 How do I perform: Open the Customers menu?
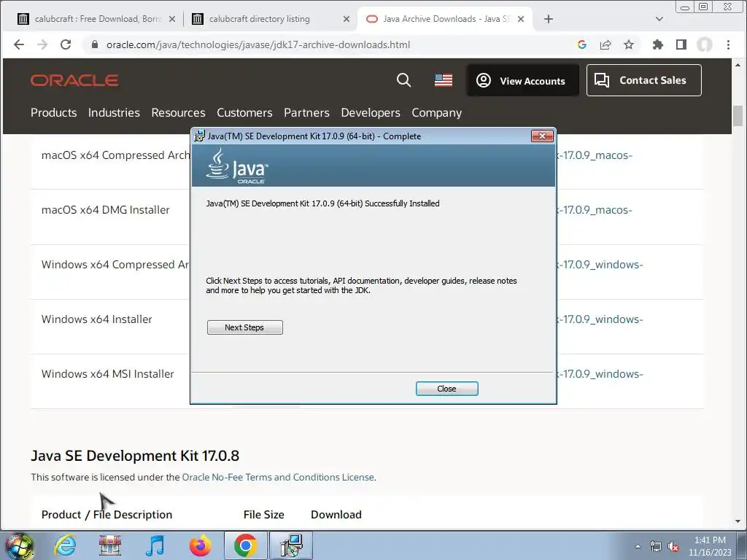coord(244,113)
